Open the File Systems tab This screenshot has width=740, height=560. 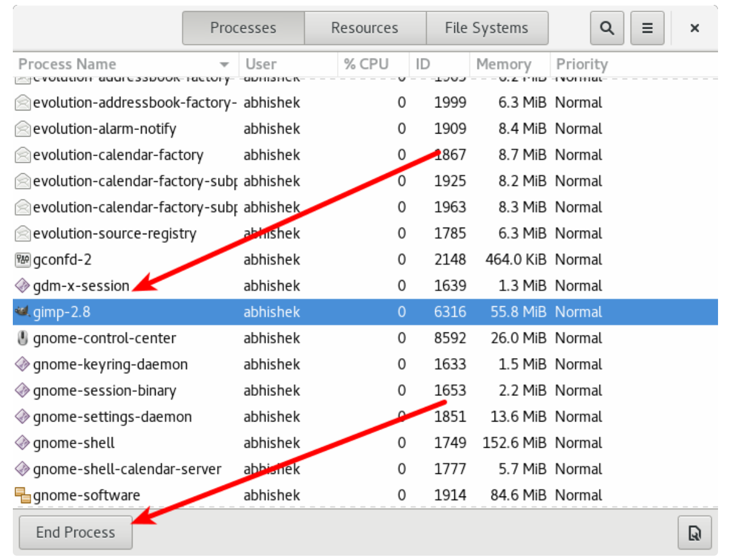(x=487, y=28)
